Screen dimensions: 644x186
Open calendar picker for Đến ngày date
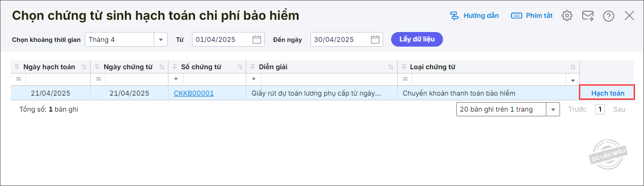pyautogui.click(x=375, y=40)
